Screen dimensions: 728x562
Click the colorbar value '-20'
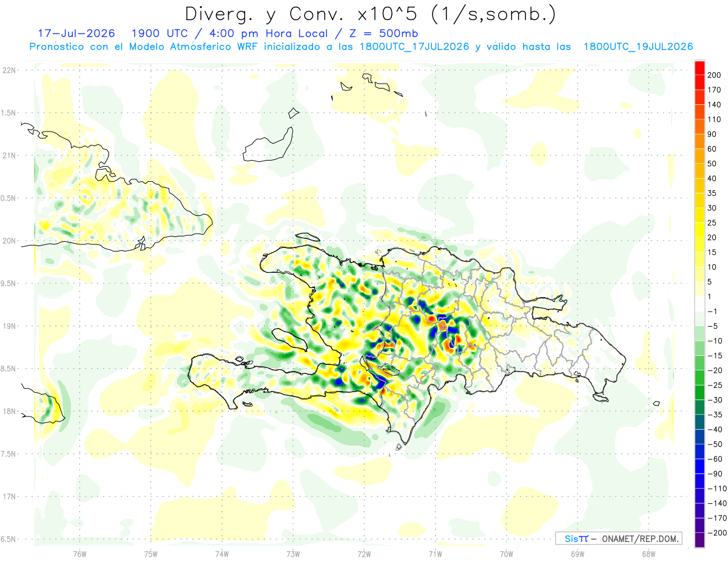point(715,370)
